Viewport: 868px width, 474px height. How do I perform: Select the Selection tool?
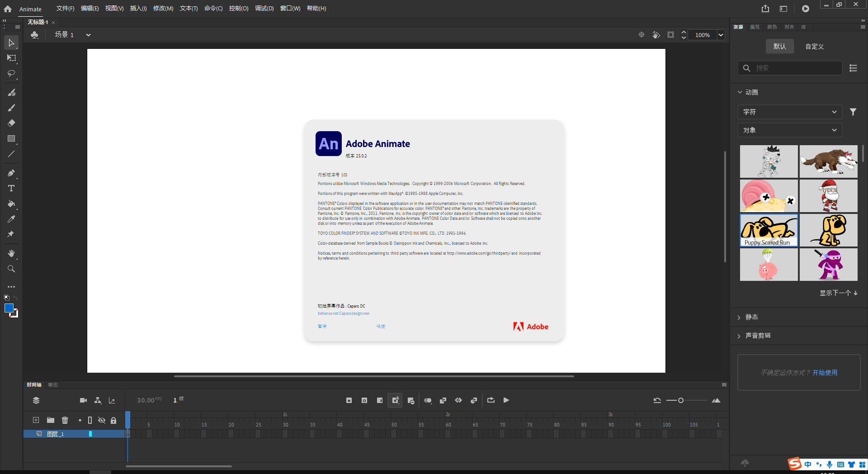(x=11, y=43)
